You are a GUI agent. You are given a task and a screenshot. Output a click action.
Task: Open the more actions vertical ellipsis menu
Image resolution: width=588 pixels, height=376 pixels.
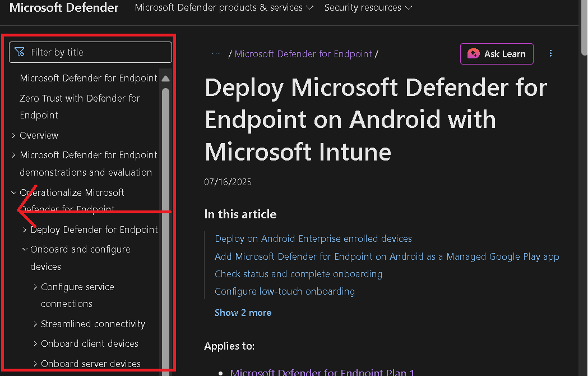pyautogui.click(x=550, y=53)
